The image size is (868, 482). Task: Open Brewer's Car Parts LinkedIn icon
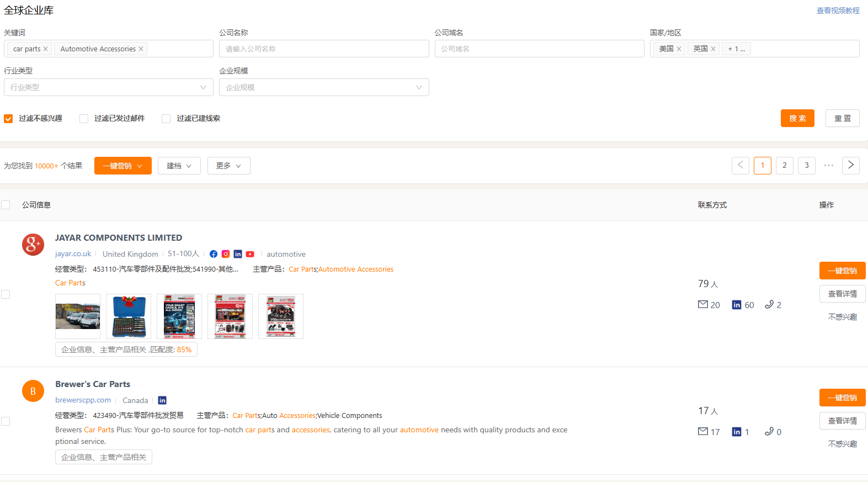162,400
